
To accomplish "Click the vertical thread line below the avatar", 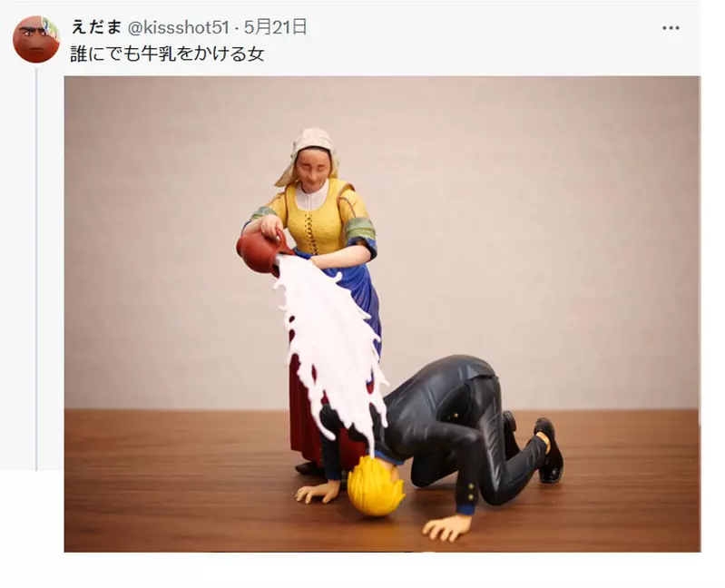I will point(36,268).
